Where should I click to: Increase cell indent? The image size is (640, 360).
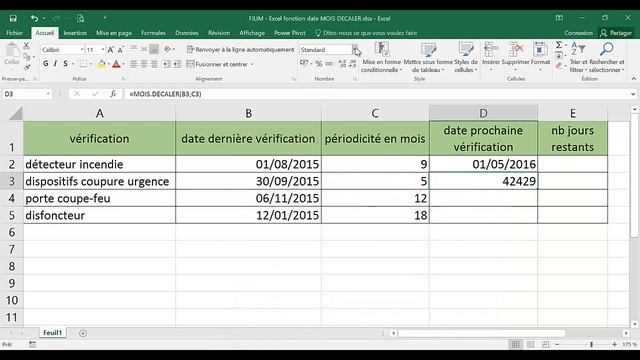[177, 64]
